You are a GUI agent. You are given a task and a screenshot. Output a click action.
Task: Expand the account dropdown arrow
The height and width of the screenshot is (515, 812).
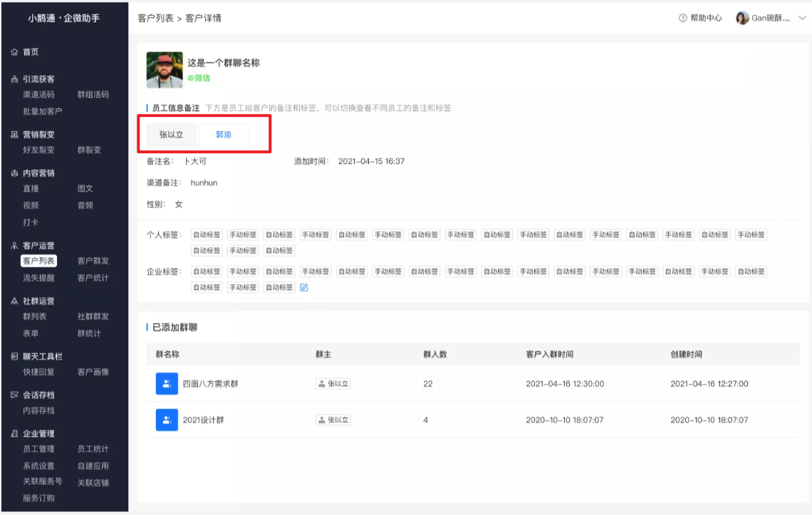click(x=802, y=18)
